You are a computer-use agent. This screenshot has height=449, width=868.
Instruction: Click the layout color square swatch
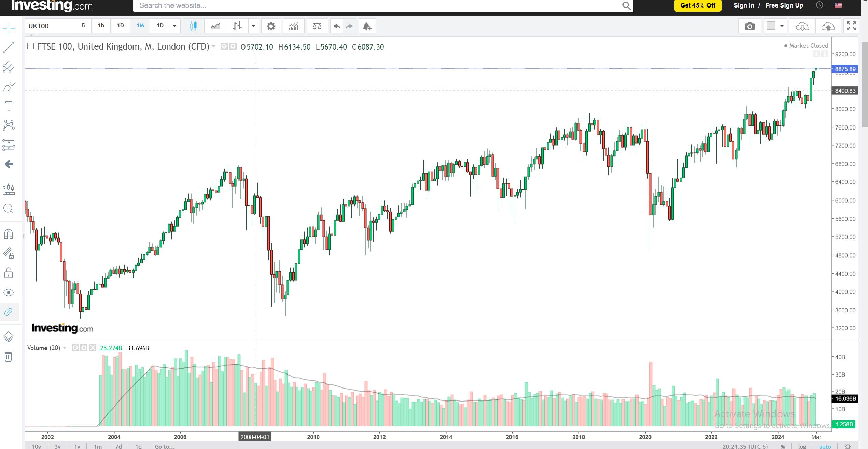pos(771,26)
